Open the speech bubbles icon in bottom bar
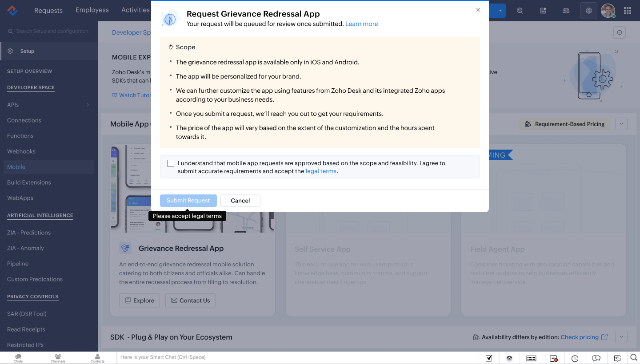640x364 pixels. (x=596, y=358)
